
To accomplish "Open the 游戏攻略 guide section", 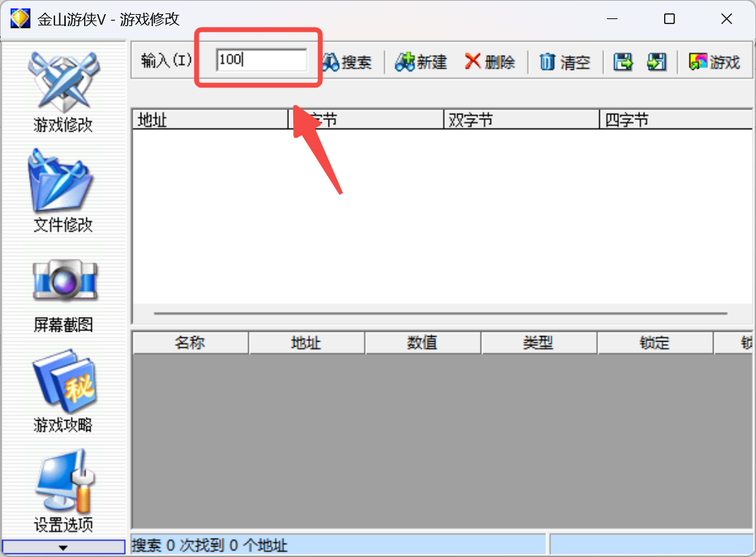I will [x=63, y=391].
